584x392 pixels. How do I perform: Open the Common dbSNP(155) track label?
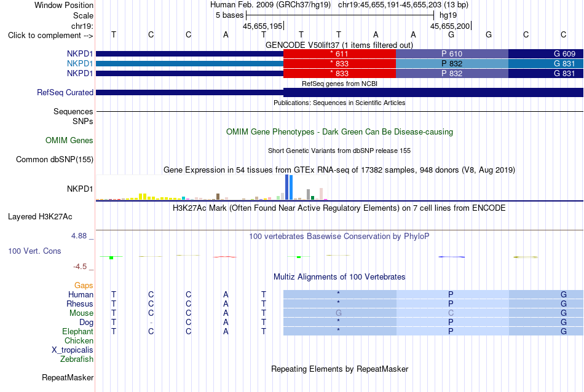tap(54, 159)
